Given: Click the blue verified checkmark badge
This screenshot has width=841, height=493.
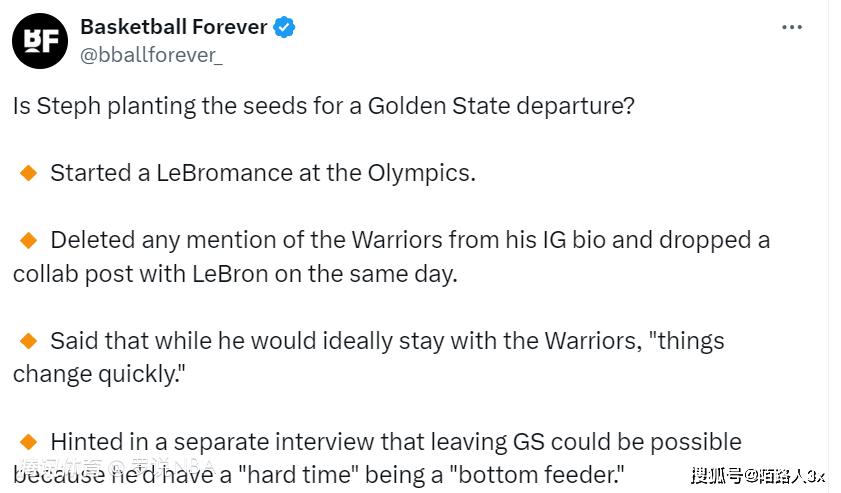Looking at the screenshot, I should coord(284,27).
